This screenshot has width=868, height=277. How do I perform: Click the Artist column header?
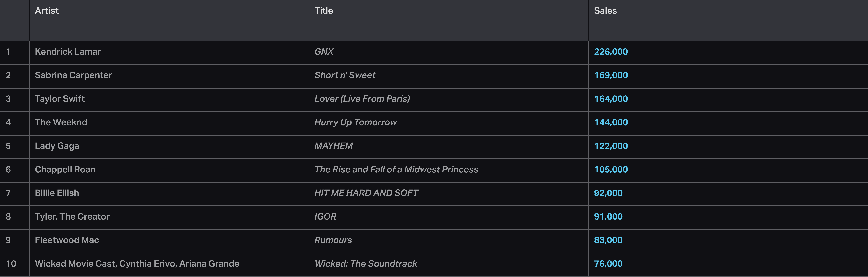click(x=47, y=11)
